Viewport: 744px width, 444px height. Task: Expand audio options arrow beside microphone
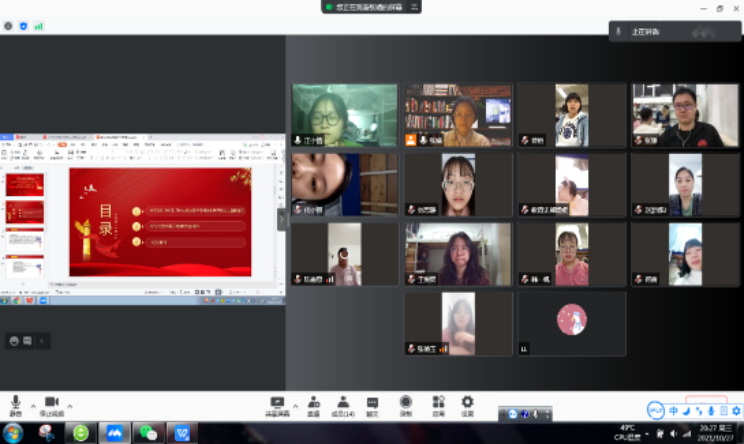tap(33, 406)
